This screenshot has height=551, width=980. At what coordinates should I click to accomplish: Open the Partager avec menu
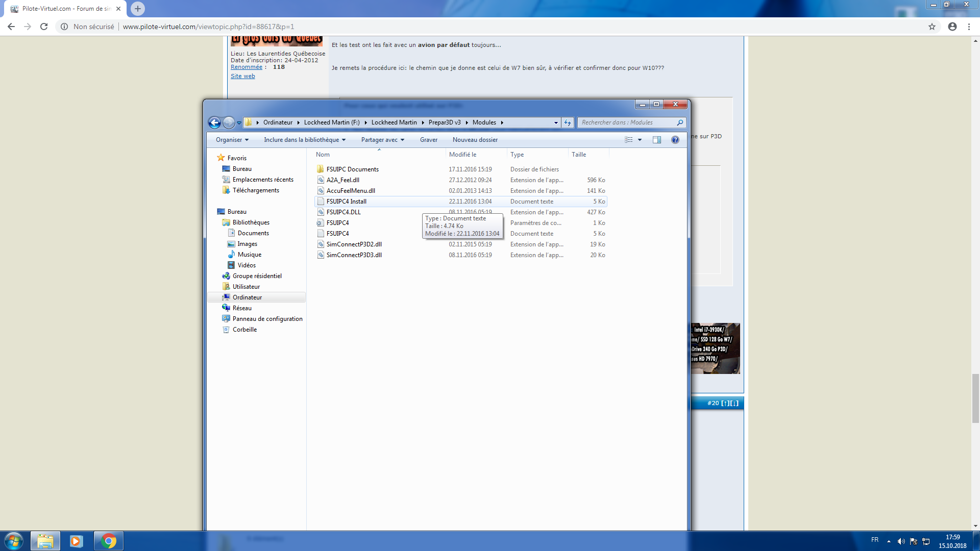382,140
